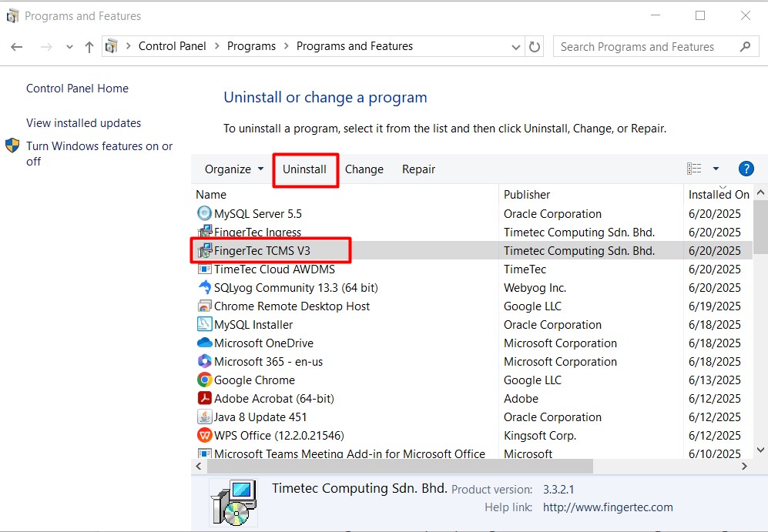Screen dimensions: 768x532
Task: Select the Microsoft 365 - en-us name
Action: pos(268,362)
